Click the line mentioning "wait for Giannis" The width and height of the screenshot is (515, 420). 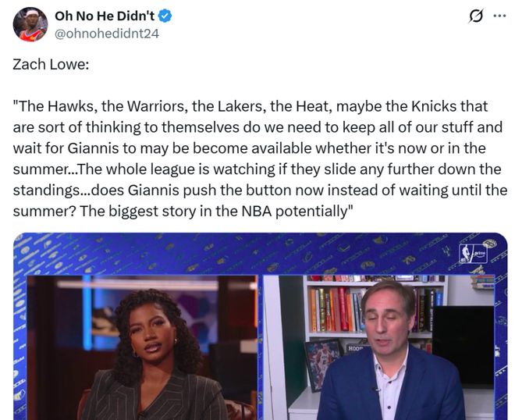point(249,148)
